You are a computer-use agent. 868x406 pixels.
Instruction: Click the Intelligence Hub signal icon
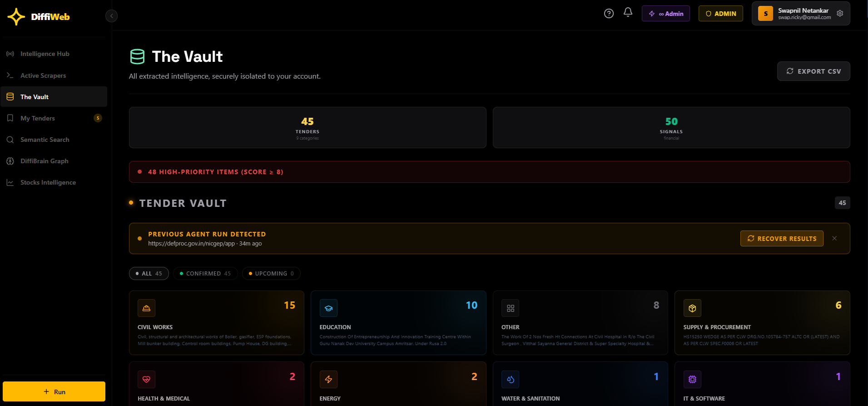click(10, 54)
